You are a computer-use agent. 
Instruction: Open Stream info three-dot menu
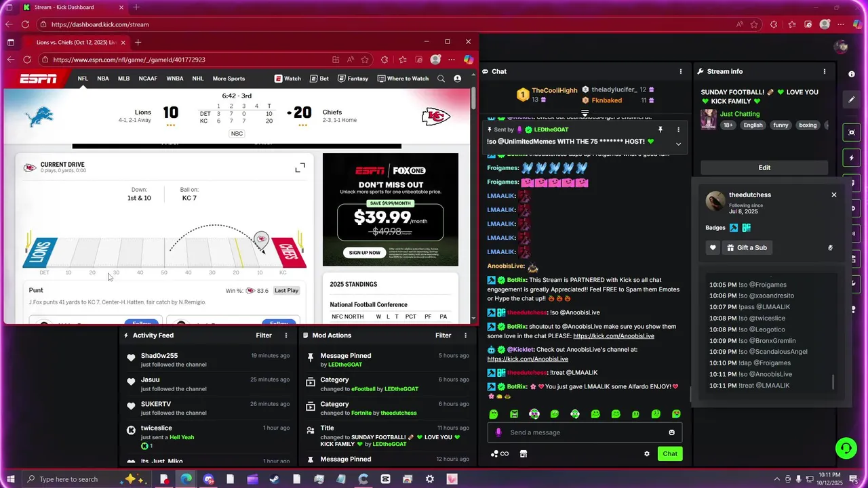825,71
